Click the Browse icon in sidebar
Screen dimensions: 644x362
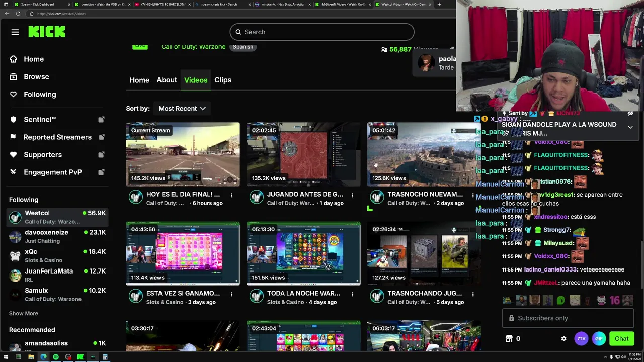[14, 77]
